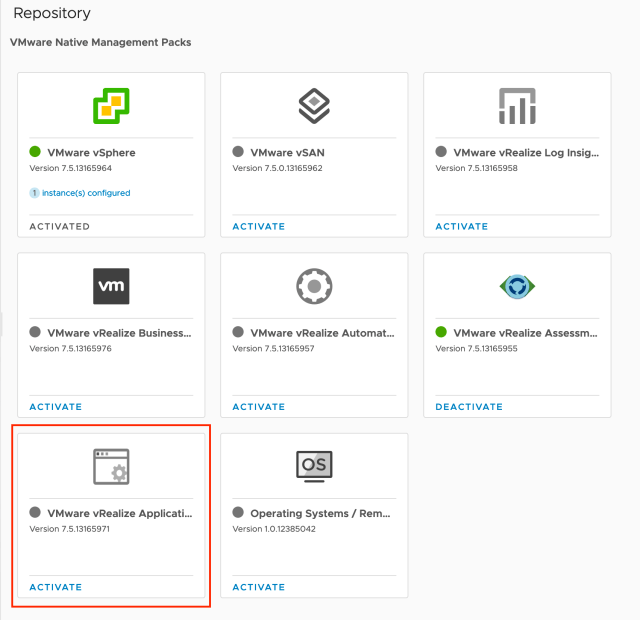
Task: Click the vRealize Application window-gear icon
Action: tap(111, 466)
